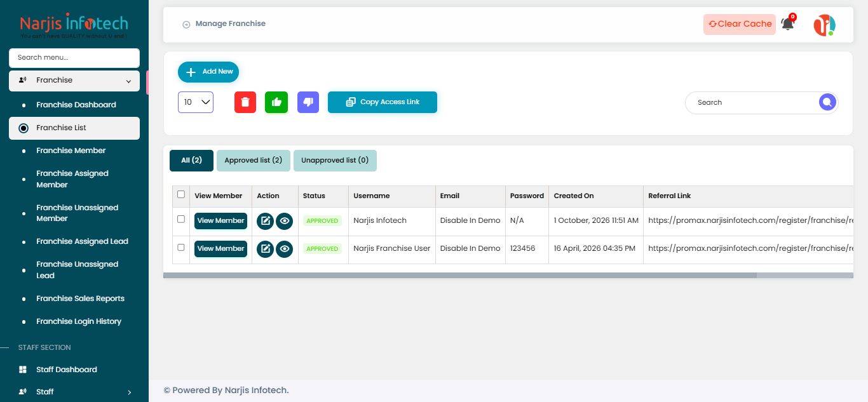The height and width of the screenshot is (402, 868).
Task: Click the Copy Access Link button
Action: click(x=383, y=102)
